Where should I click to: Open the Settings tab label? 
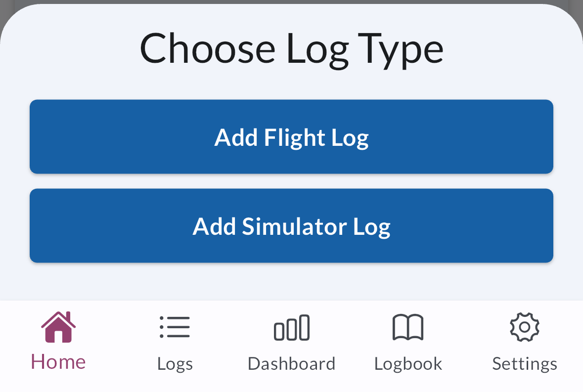525,364
